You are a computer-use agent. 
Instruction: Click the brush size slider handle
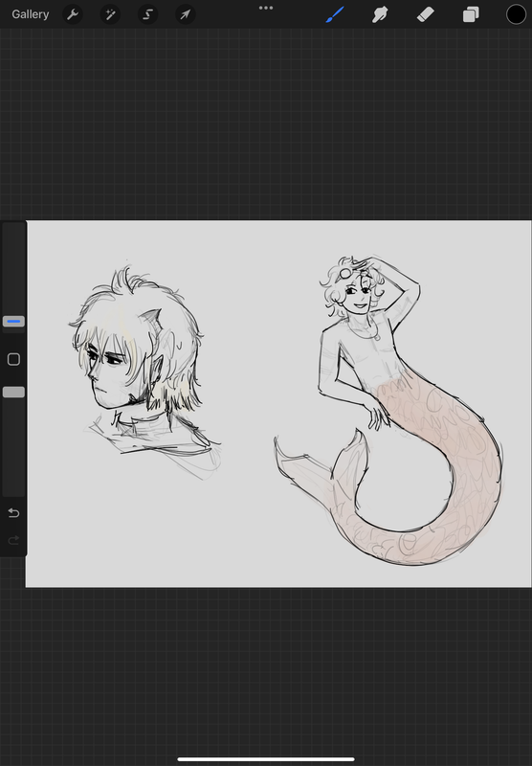pos(13,322)
